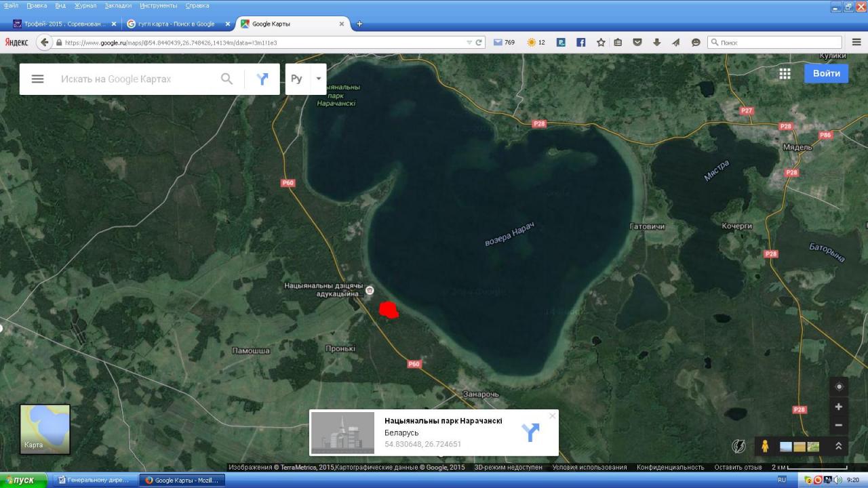Zoom in on the map
This screenshot has height=488, width=868.
[x=839, y=407]
